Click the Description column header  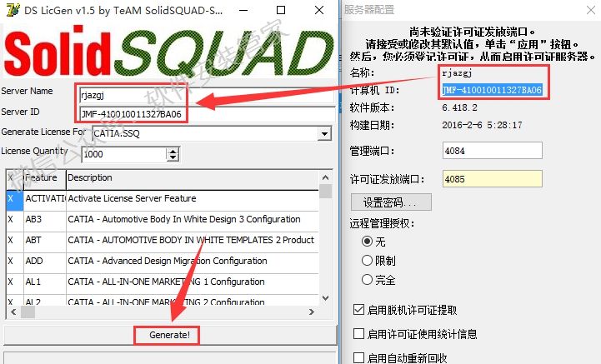pos(193,178)
